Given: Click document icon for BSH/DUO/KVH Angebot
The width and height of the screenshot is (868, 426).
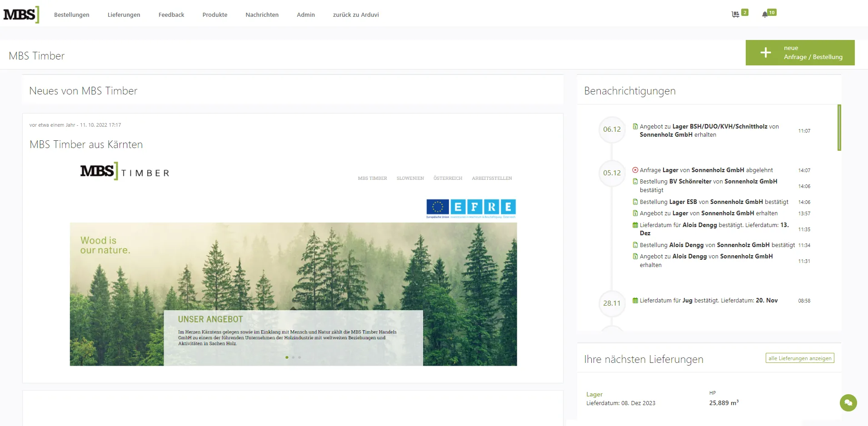Looking at the screenshot, I should [x=635, y=127].
